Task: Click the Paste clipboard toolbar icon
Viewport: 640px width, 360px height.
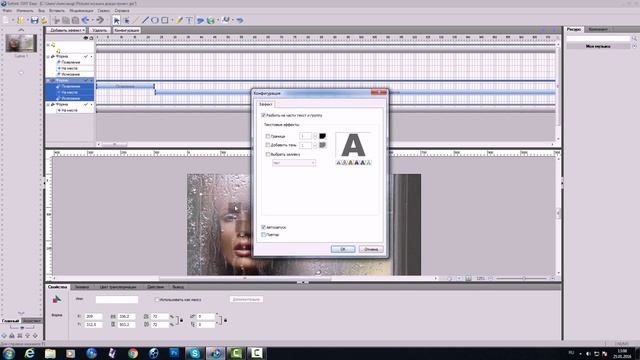Action: (76, 20)
